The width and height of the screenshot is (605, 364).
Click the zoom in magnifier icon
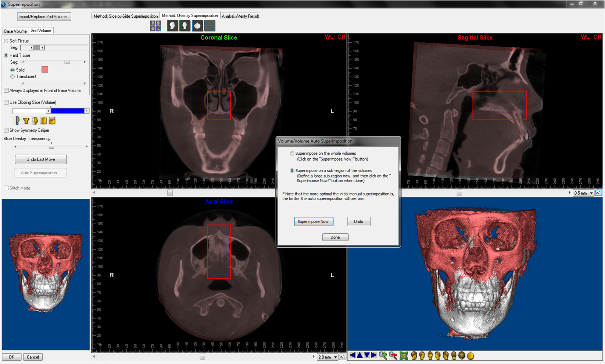tap(383, 355)
